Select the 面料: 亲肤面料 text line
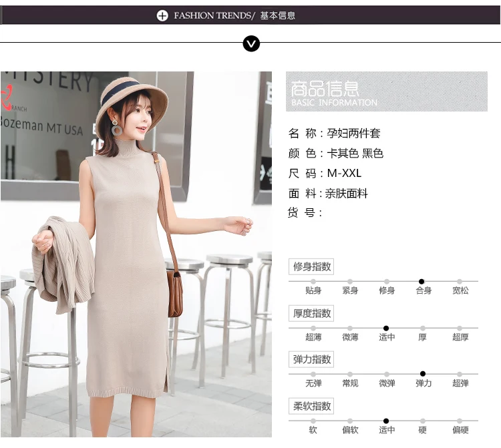Viewport: 501px width, 448px height. tap(328, 194)
